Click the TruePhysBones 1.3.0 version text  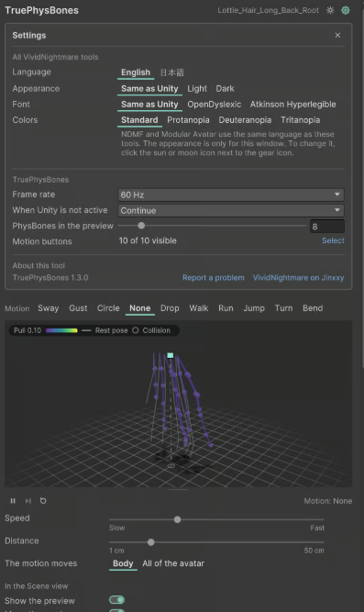tap(50, 277)
